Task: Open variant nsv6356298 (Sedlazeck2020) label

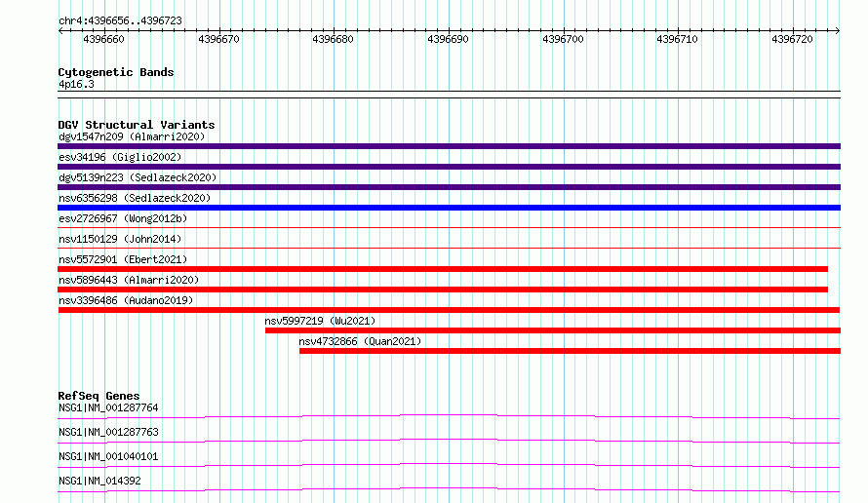Action: [x=135, y=198]
